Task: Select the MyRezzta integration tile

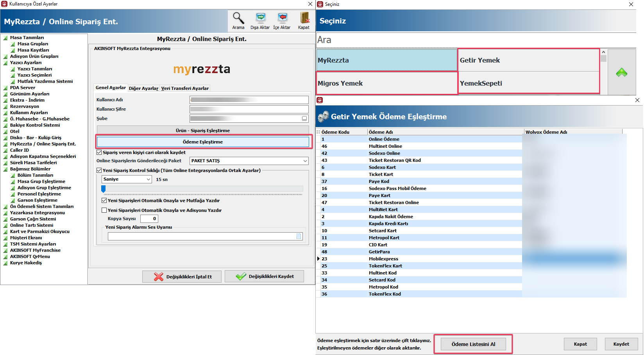Action: pyautogui.click(x=387, y=60)
